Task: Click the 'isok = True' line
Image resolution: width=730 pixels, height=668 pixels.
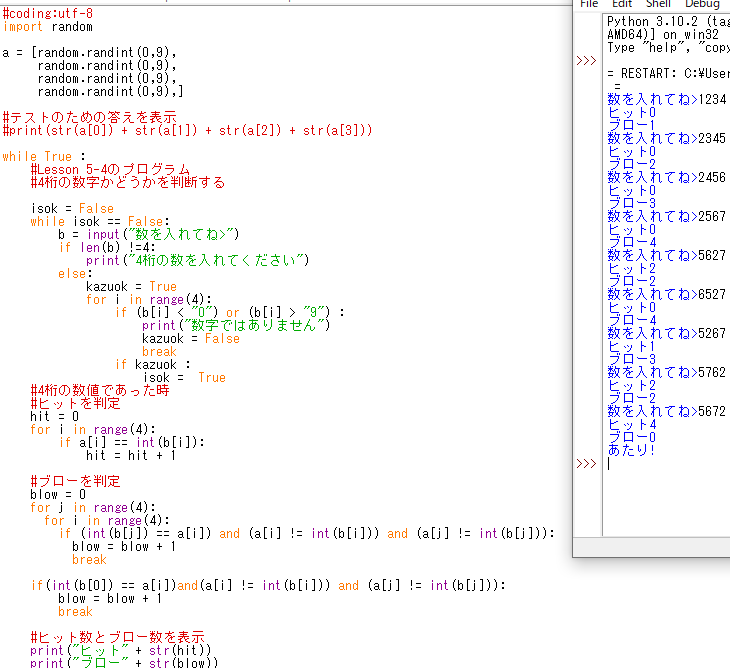Action: [184, 378]
